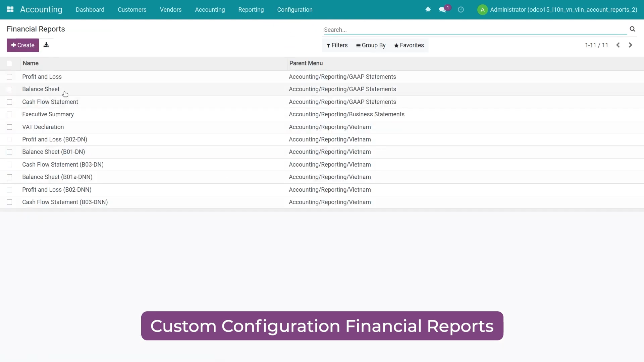Click the search magnifier icon
The height and width of the screenshot is (362, 644).
click(x=632, y=29)
